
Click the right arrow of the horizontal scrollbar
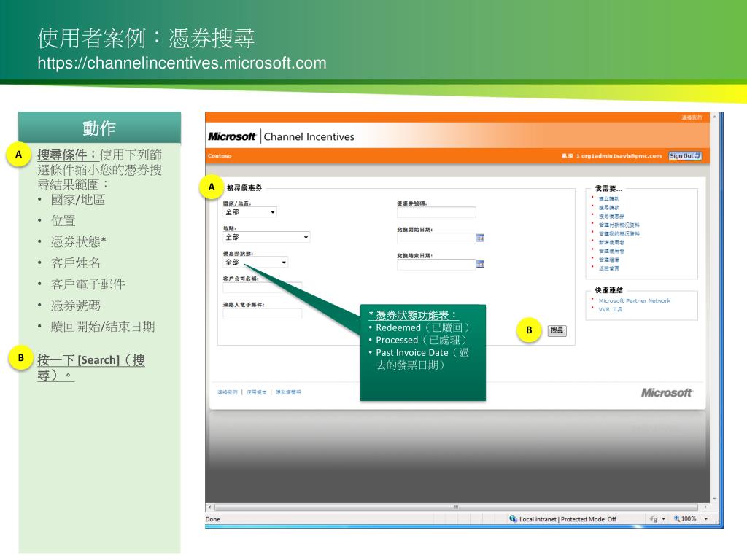point(705,507)
